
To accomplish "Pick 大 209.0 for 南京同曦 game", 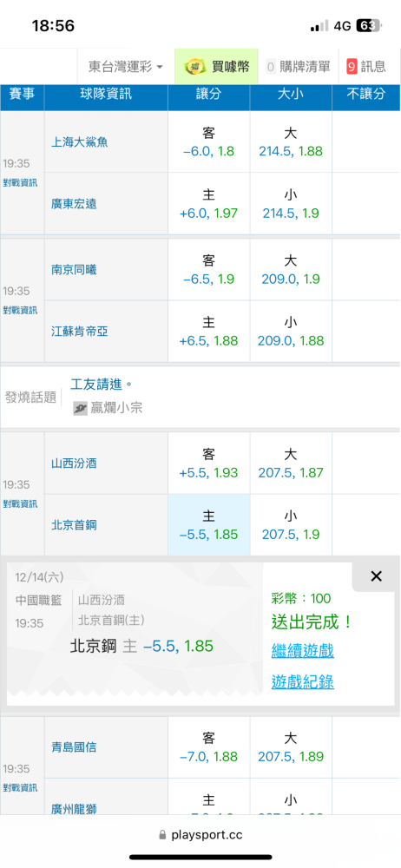I will click(291, 270).
